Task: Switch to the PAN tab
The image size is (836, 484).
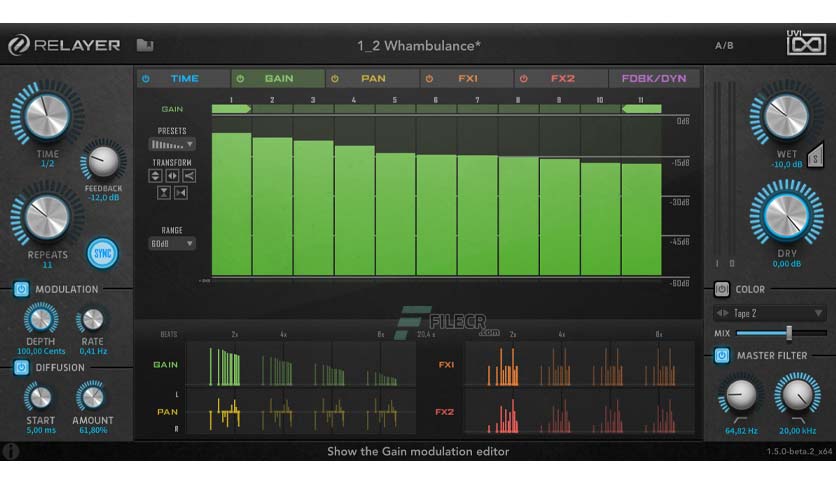Action: coord(373,78)
